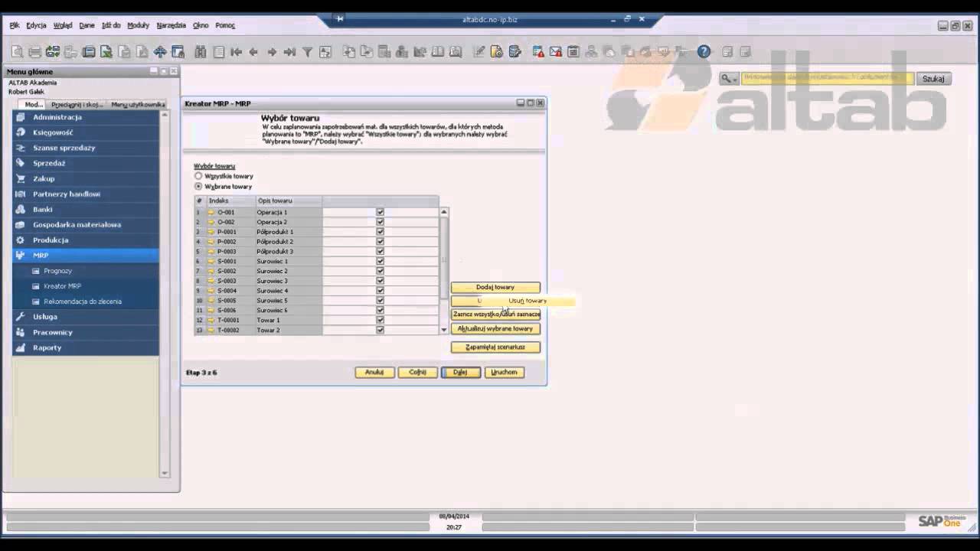The height and width of the screenshot is (551, 980).
Task: Click the yellow search input field
Action: click(x=828, y=78)
